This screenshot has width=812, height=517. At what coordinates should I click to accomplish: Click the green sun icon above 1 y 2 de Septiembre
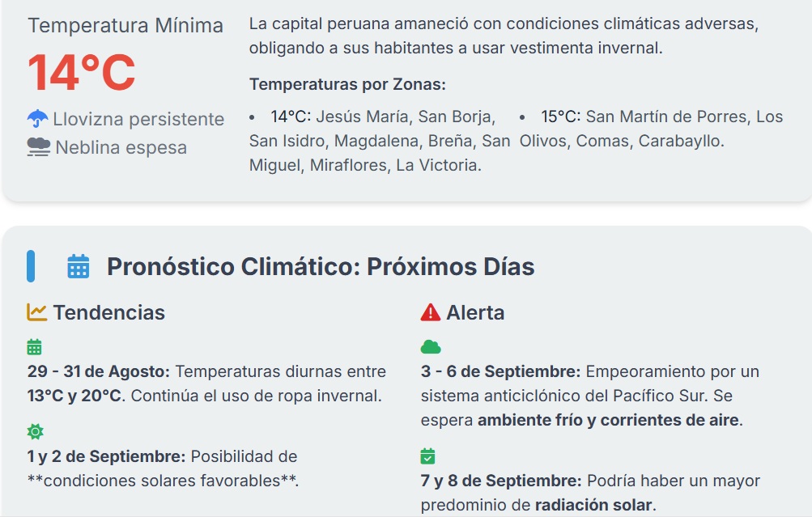[35, 431]
